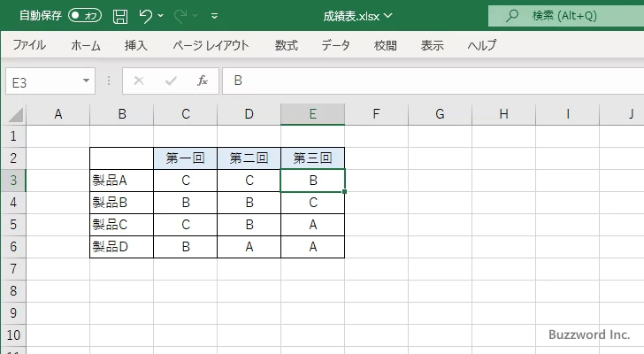Select row 5 header
Image resolution: width=644 pixels, height=354 pixels.
(13, 225)
